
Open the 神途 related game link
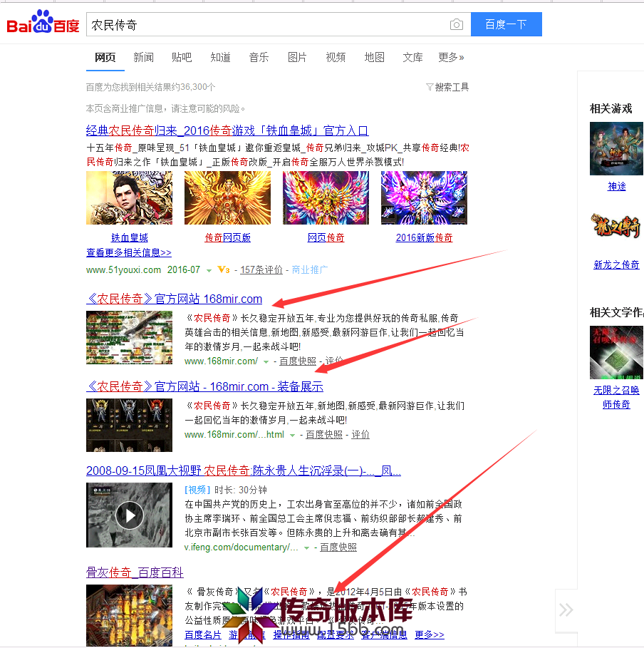(x=617, y=186)
